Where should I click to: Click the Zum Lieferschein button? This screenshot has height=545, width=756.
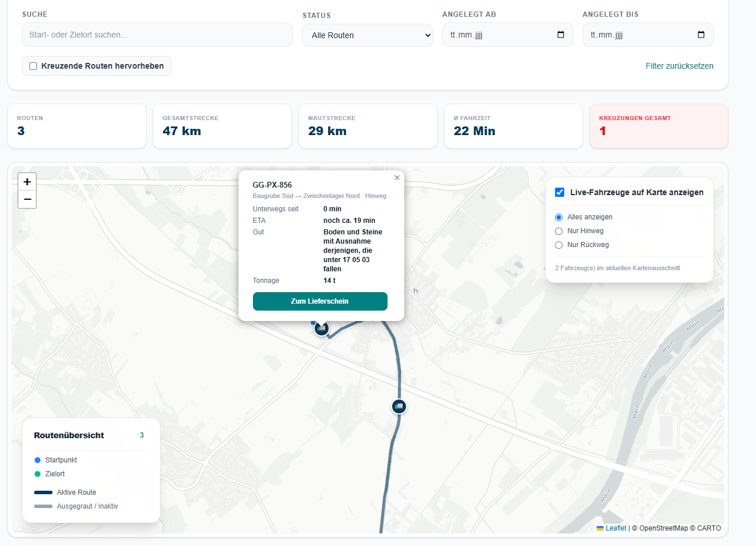point(320,301)
